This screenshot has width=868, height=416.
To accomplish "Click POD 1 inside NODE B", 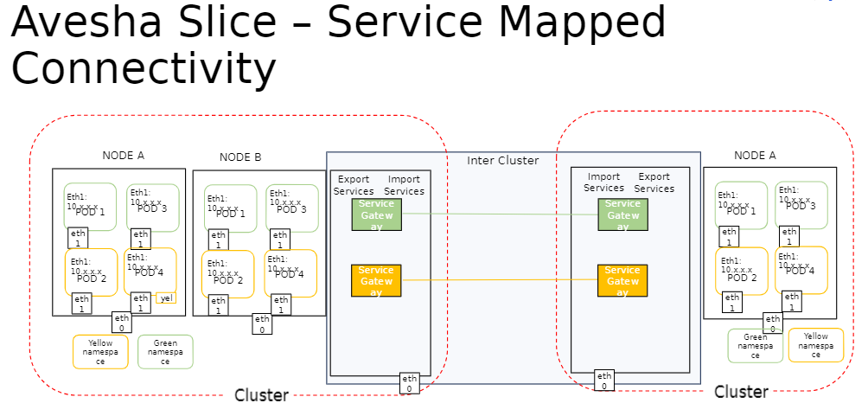I will (x=230, y=208).
